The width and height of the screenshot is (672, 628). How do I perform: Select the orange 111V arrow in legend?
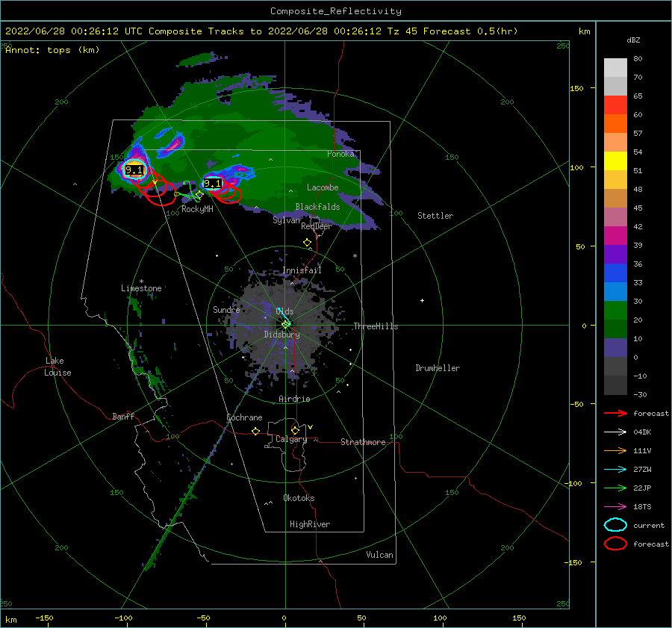coord(615,450)
